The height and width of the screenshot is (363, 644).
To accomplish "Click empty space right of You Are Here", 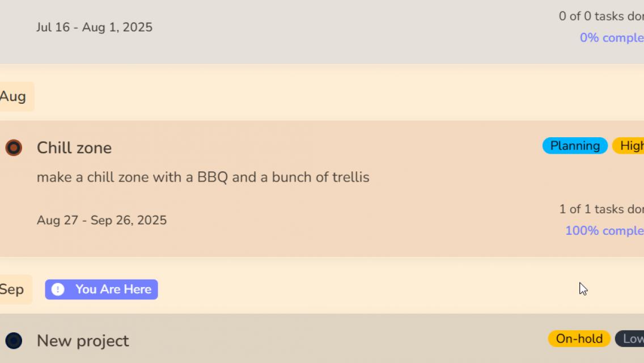I will point(368,289).
